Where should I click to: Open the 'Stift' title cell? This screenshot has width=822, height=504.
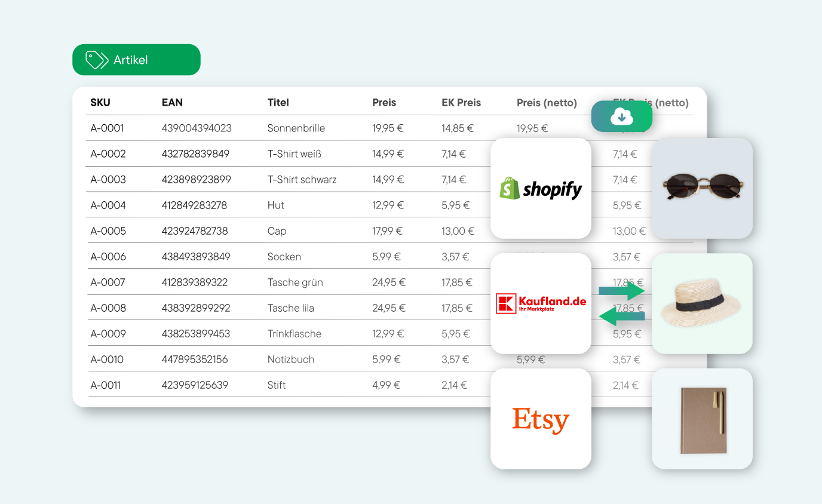(x=277, y=385)
